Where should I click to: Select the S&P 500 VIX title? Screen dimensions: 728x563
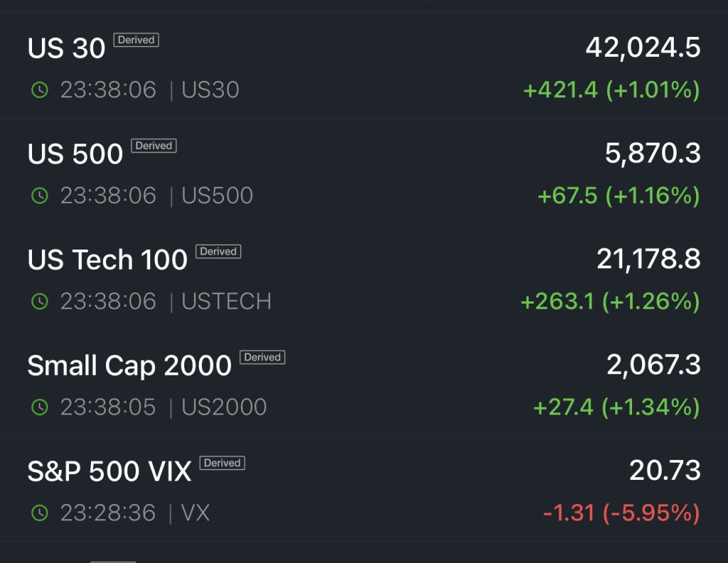click(x=109, y=471)
